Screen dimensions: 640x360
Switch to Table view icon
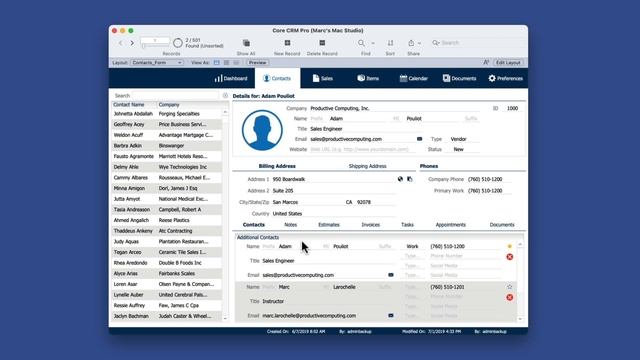[x=236, y=62]
